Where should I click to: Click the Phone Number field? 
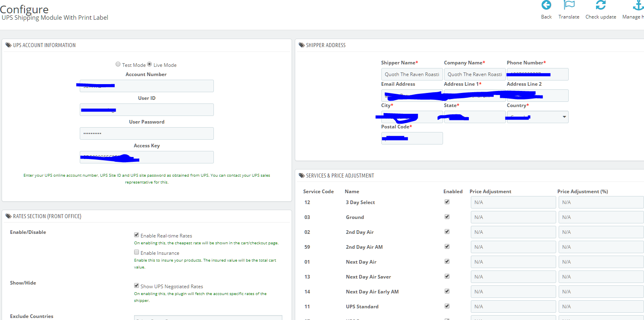coord(538,74)
